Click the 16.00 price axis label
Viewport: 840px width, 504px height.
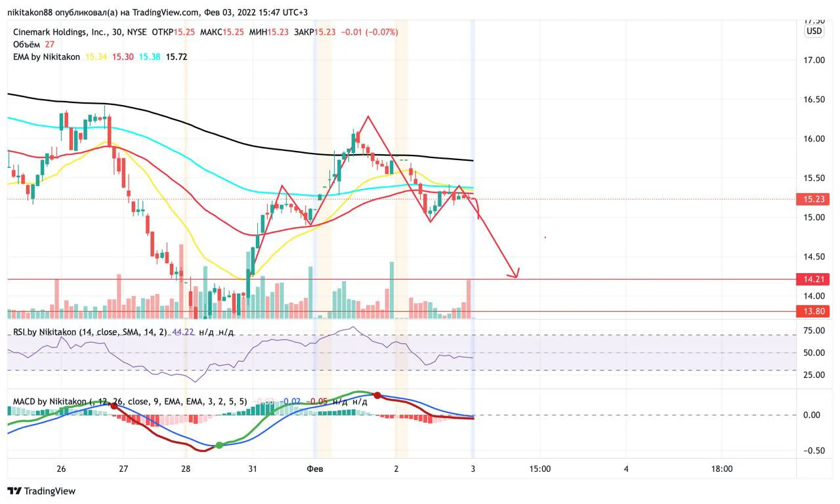click(x=814, y=139)
